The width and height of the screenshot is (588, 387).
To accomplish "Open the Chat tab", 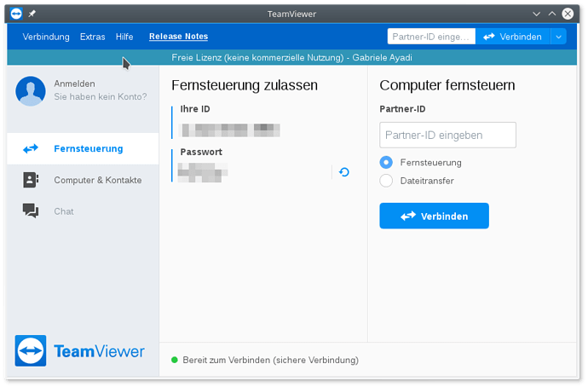I will pyautogui.click(x=83, y=211).
